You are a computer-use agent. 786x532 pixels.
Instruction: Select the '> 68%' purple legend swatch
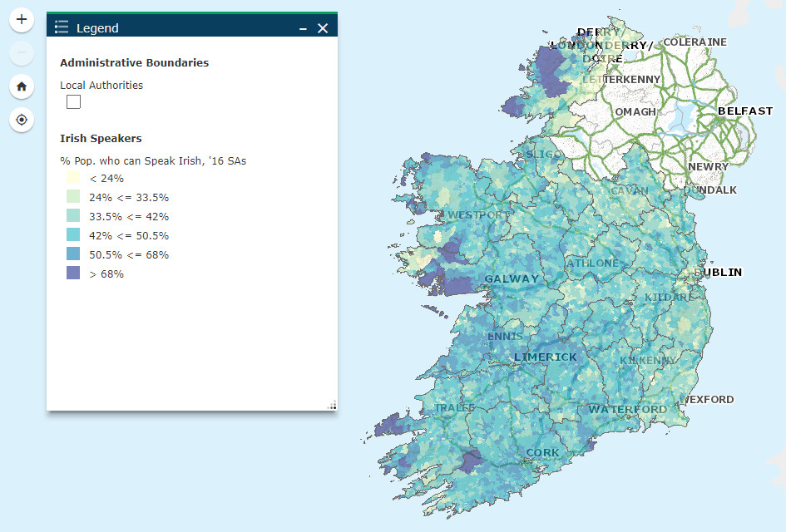click(x=73, y=273)
